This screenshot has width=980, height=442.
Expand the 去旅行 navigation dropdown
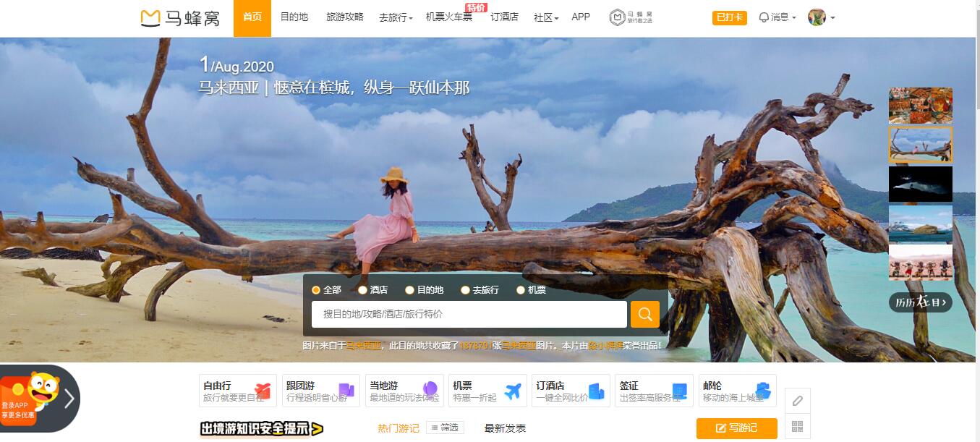[393, 17]
